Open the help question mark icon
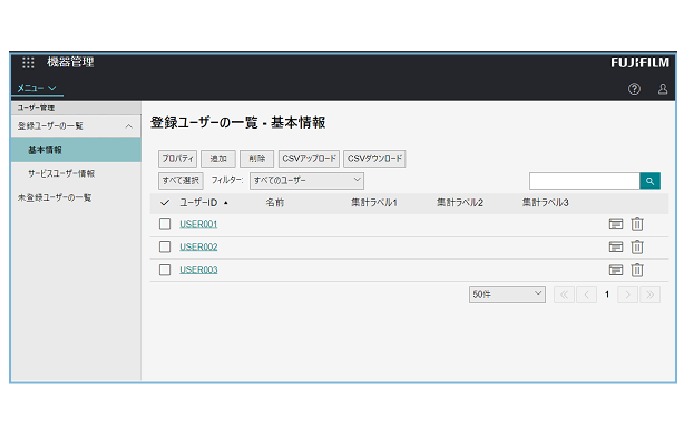 click(x=634, y=89)
